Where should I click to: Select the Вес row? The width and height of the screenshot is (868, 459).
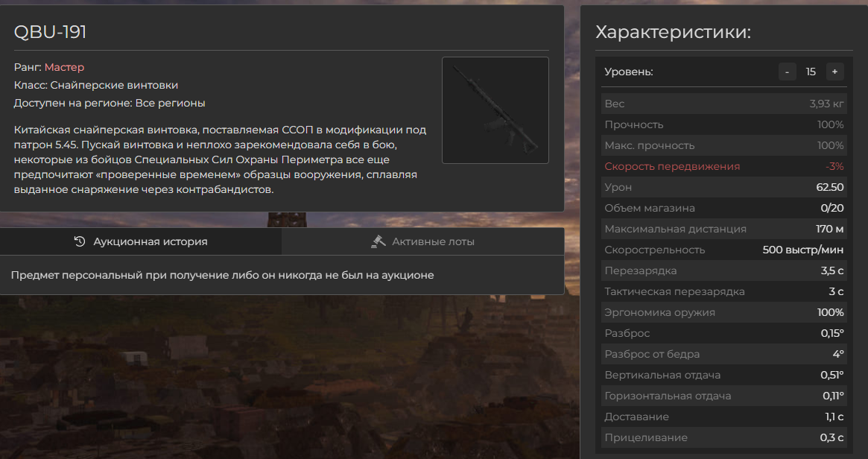coord(724,104)
